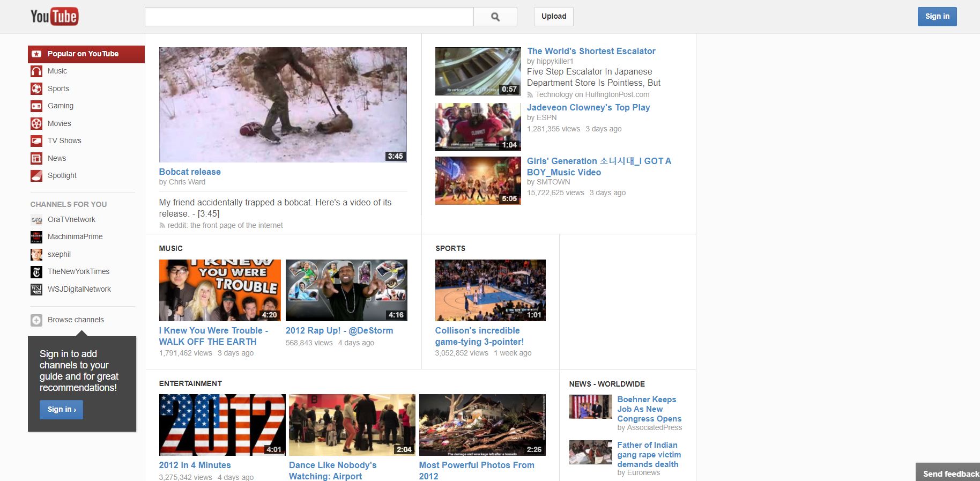980x481 pixels.
Task: Open Collison's incredible game-tying 3-pointer link
Action: pyautogui.click(x=479, y=336)
